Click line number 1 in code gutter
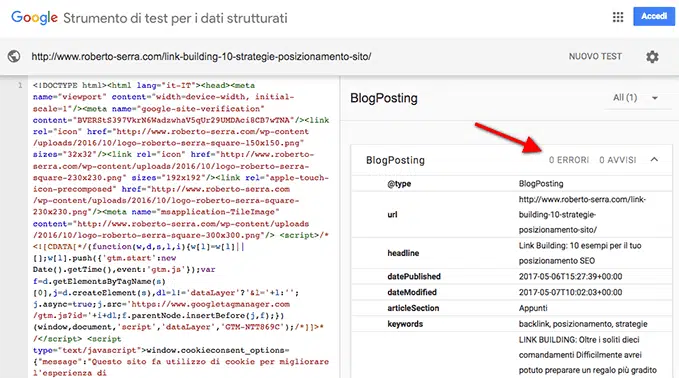Image resolution: width=679 pixels, height=378 pixels. coord(20,85)
